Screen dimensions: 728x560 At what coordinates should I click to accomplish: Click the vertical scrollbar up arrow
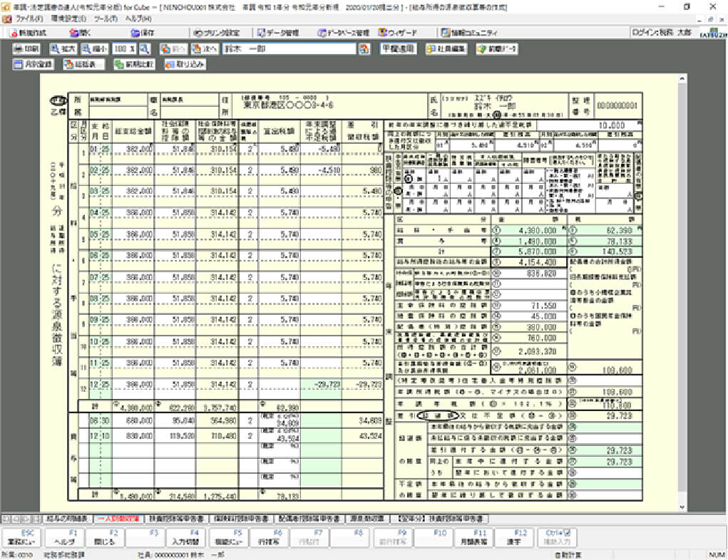pos(682,79)
